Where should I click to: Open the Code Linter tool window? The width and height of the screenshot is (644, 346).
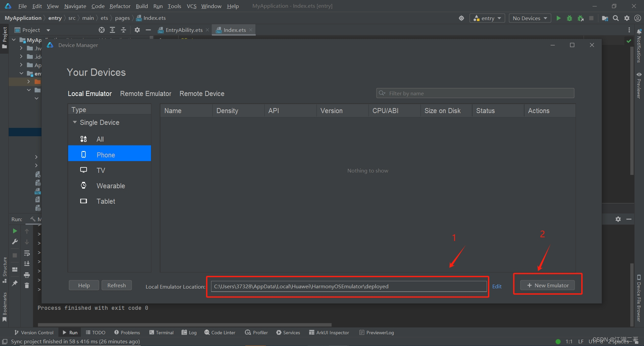pos(220,333)
